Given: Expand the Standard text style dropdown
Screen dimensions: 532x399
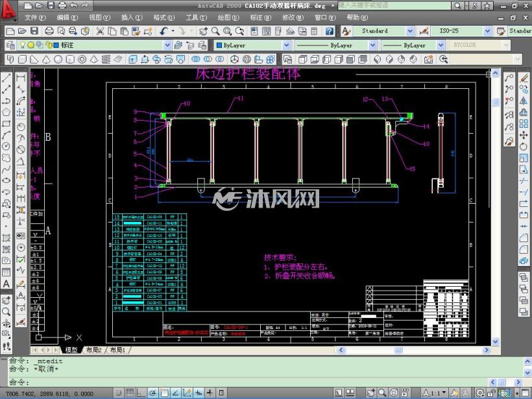Looking at the screenshot, I should pos(410,31).
